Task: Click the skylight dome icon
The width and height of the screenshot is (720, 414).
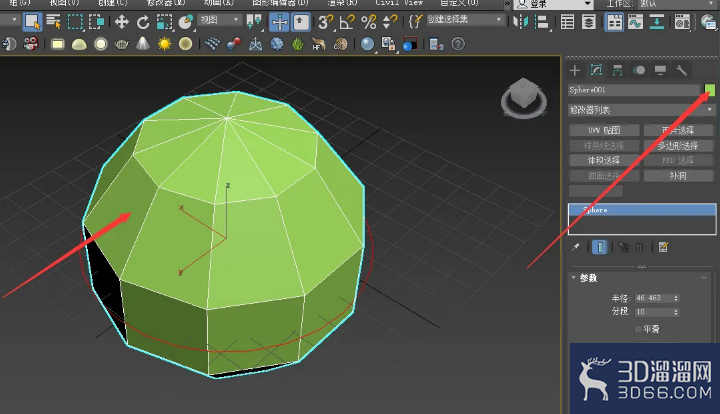Action: (79, 44)
